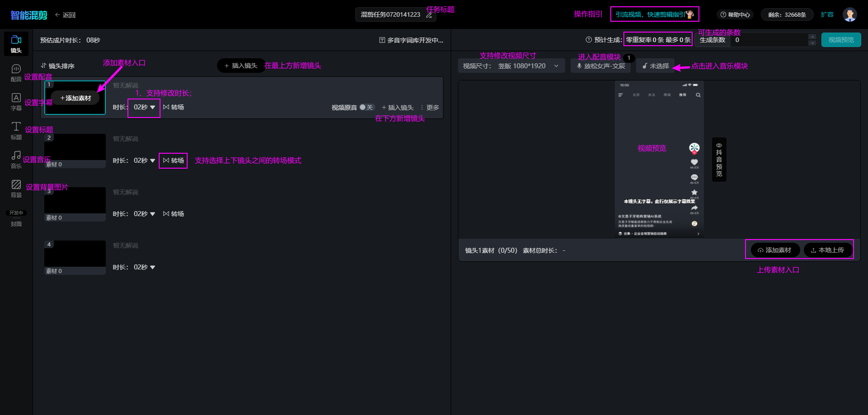Increase 生成条数 with up stepper
The height and width of the screenshot is (415, 868).
[812, 37]
